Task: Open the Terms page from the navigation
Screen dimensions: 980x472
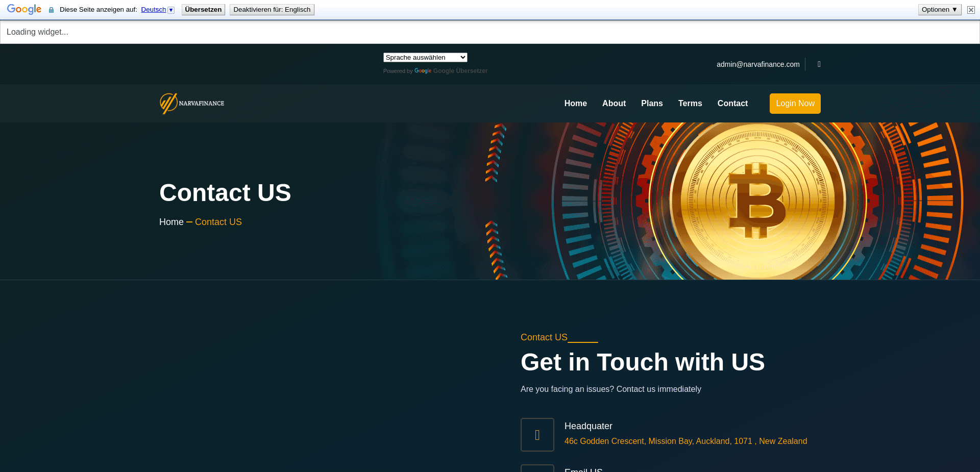Action: point(690,103)
